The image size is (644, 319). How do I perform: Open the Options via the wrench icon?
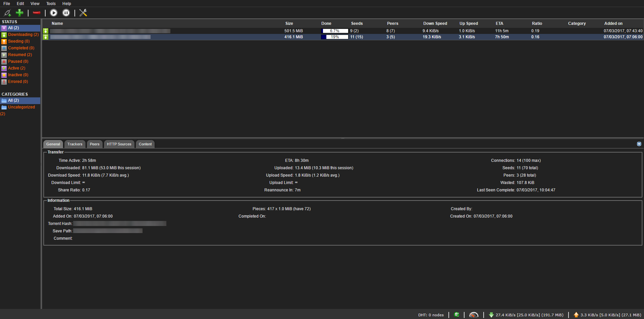pos(83,13)
